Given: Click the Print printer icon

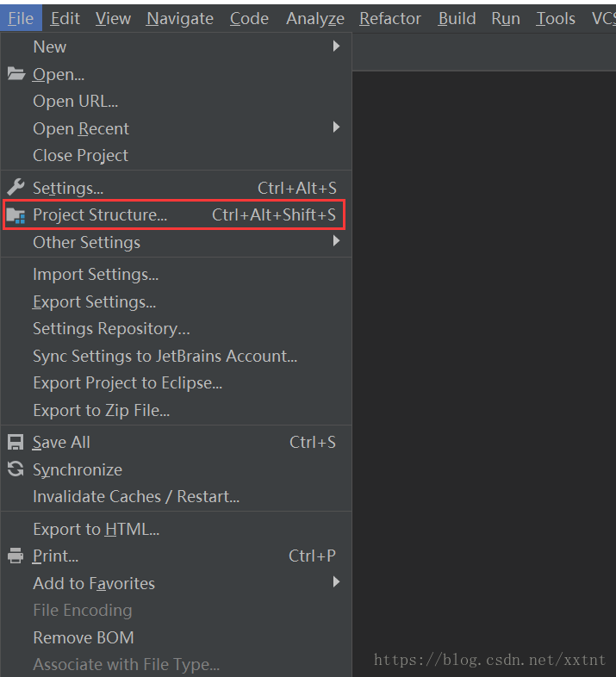Looking at the screenshot, I should [x=16, y=556].
